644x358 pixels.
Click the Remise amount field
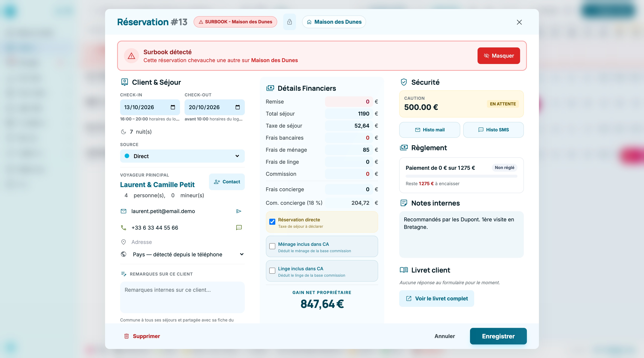coord(349,102)
